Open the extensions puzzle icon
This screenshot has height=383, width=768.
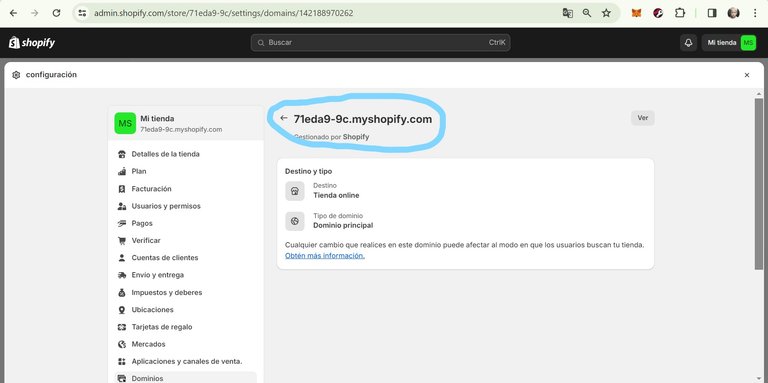coord(680,13)
